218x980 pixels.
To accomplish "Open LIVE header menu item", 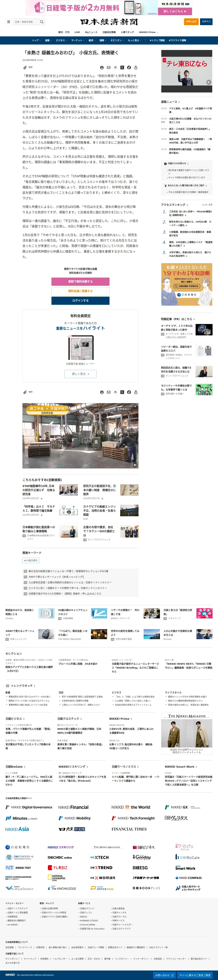I will coord(77,32).
